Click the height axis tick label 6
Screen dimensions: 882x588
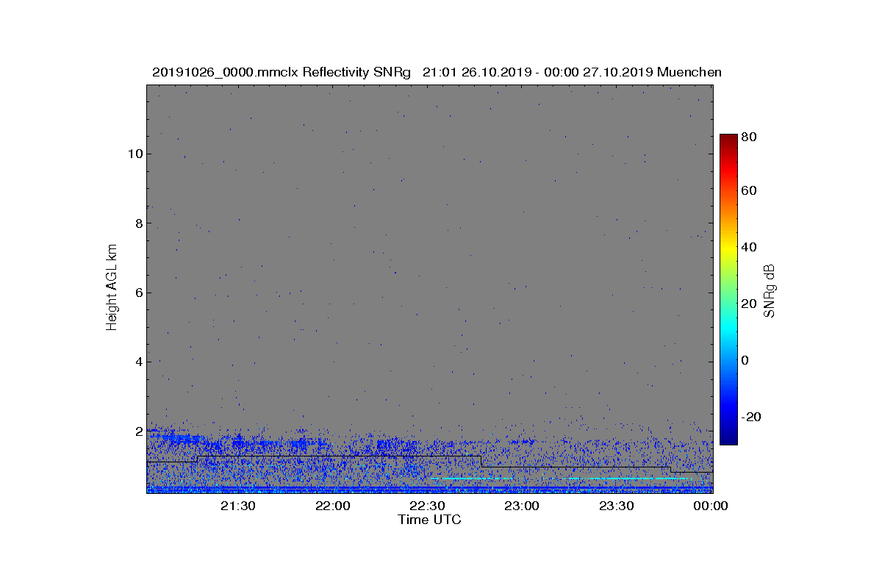pos(138,293)
